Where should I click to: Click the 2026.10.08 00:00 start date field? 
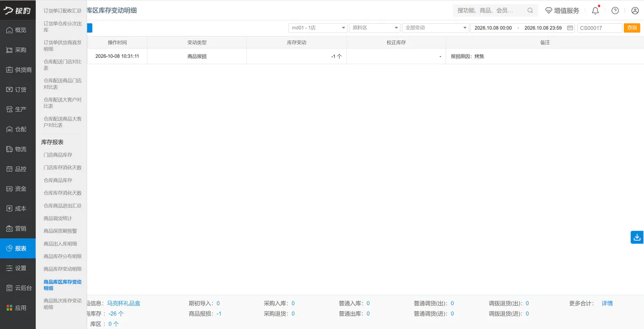493,28
